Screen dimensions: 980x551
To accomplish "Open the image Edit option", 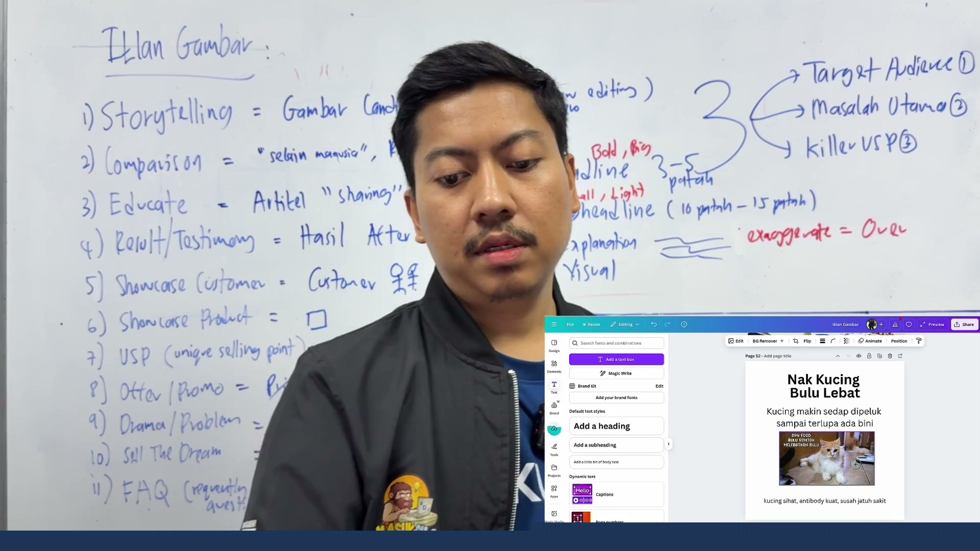I will [x=736, y=341].
